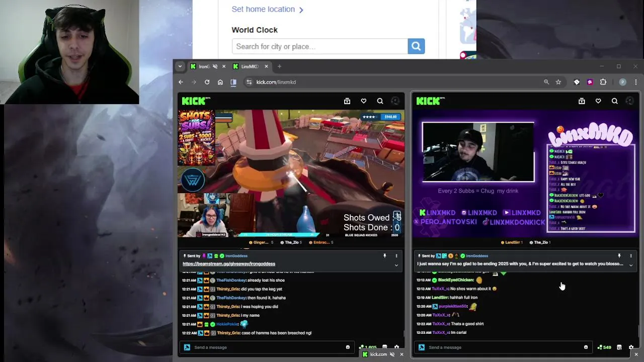Switch to the IronG browser tab
The image size is (644, 362).
207,66
